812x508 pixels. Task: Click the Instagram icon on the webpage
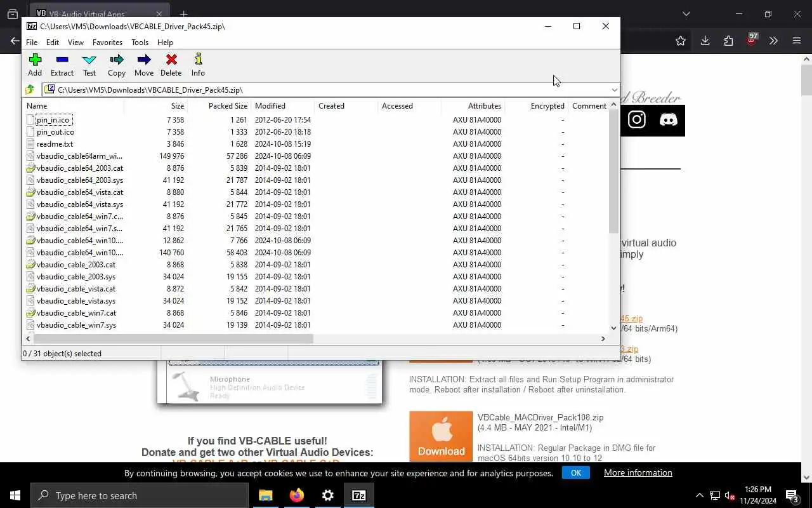636,119
